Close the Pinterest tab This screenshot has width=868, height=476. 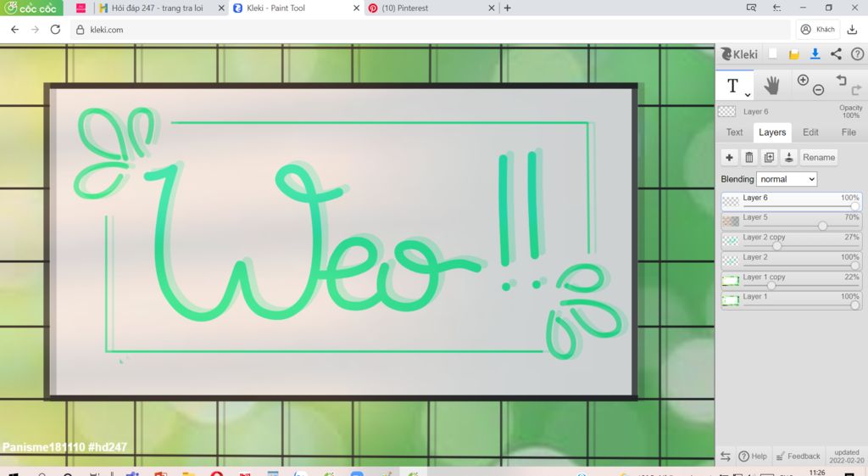[491, 8]
